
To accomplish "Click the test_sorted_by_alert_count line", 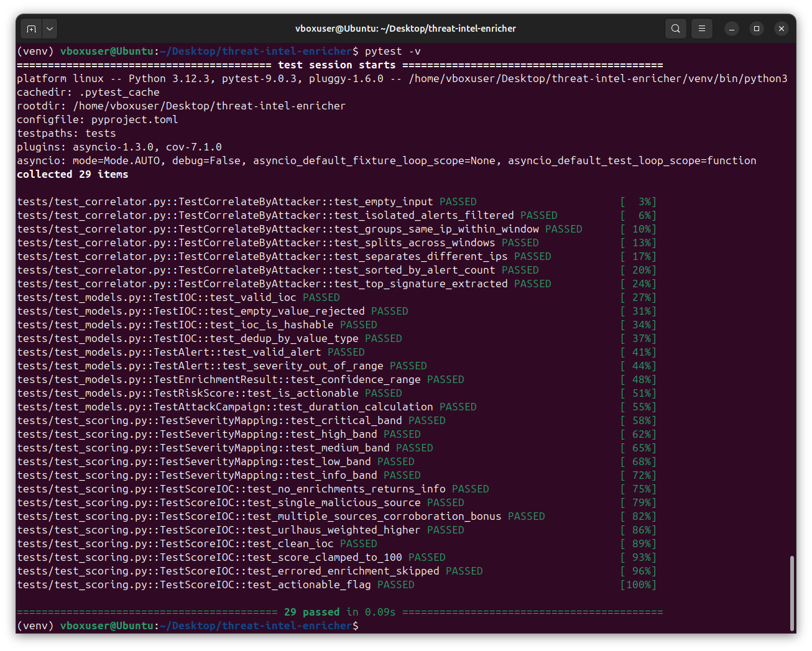I will (336, 270).
